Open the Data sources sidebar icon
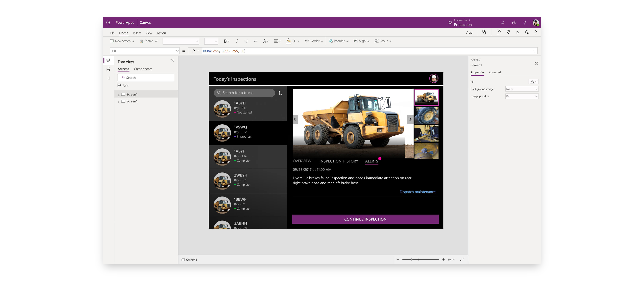This screenshot has width=644, height=281. click(108, 78)
